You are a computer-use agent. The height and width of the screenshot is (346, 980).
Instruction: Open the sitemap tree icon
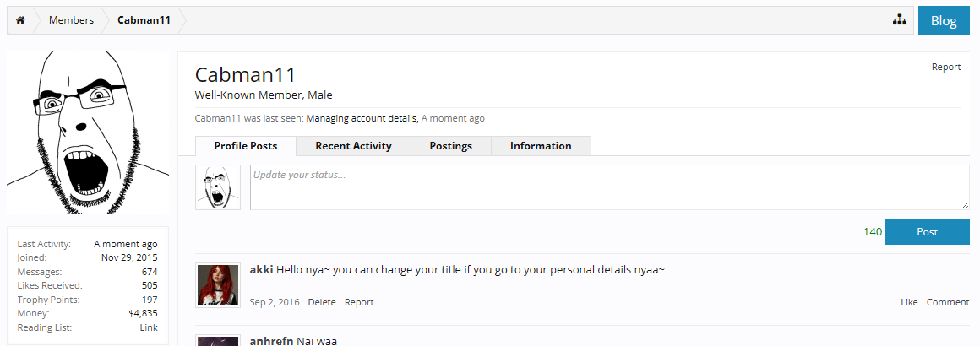899,20
